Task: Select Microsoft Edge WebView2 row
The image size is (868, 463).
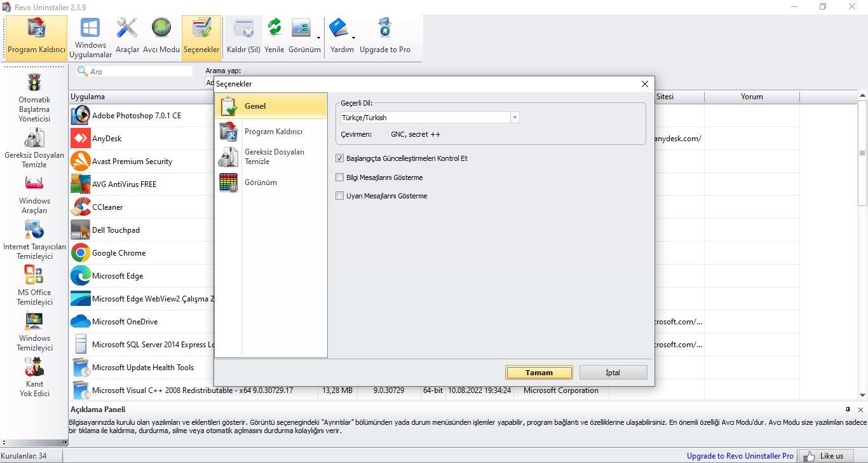Action: 142,298
